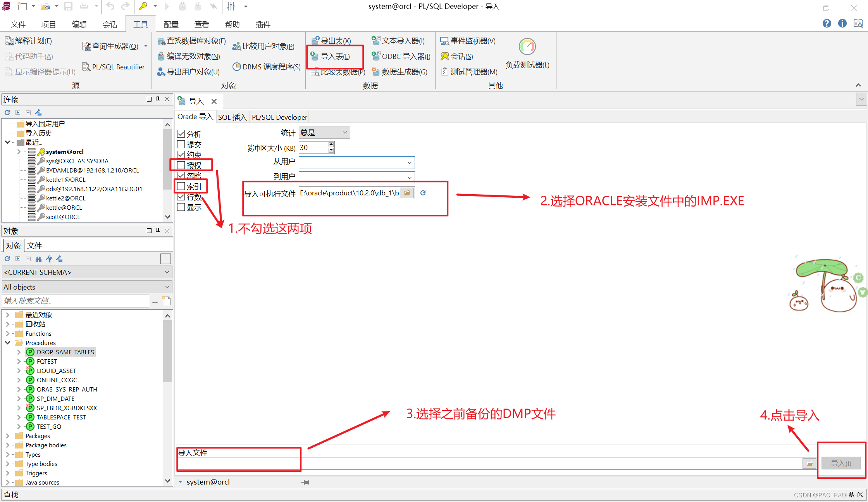Check the 索引 option

(181, 186)
